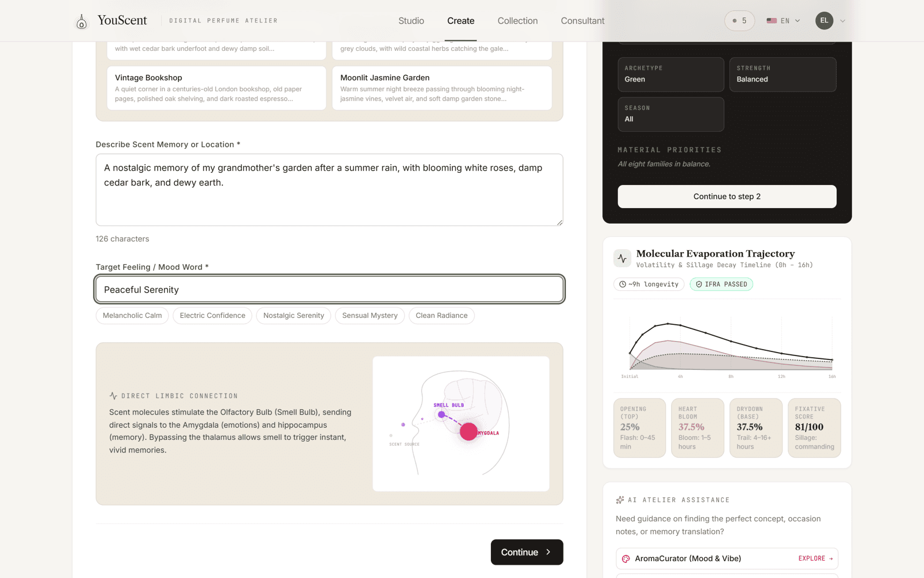924x578 pixels.
Task: Click the Direct Limbic Connection pulse icon
Action: (x=113, y=396)
